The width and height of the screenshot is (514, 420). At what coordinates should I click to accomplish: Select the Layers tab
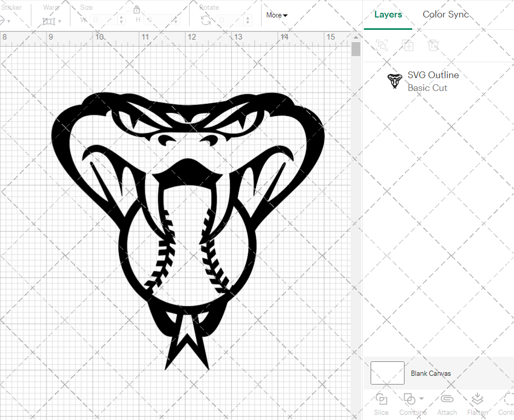click(388, 14)
